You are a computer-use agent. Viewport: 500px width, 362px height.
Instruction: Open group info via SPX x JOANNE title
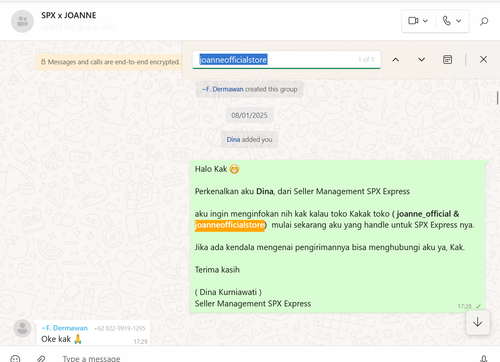click(69, 15)
